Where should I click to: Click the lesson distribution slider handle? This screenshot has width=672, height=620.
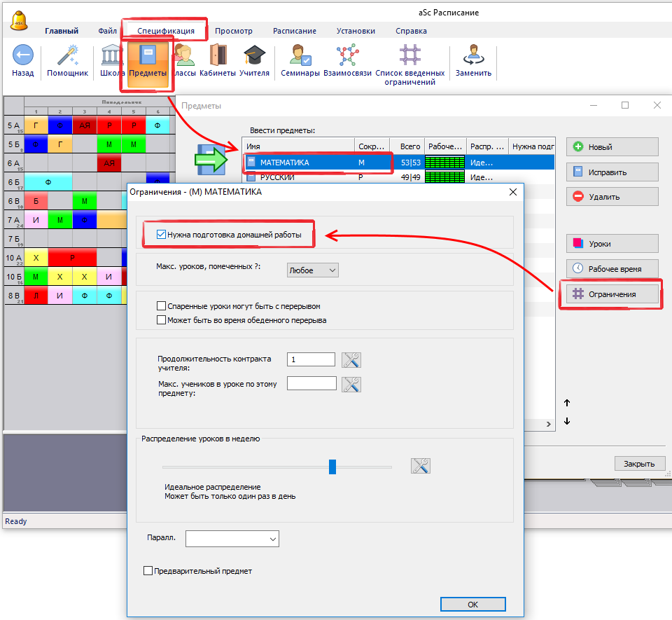point(332,467)
